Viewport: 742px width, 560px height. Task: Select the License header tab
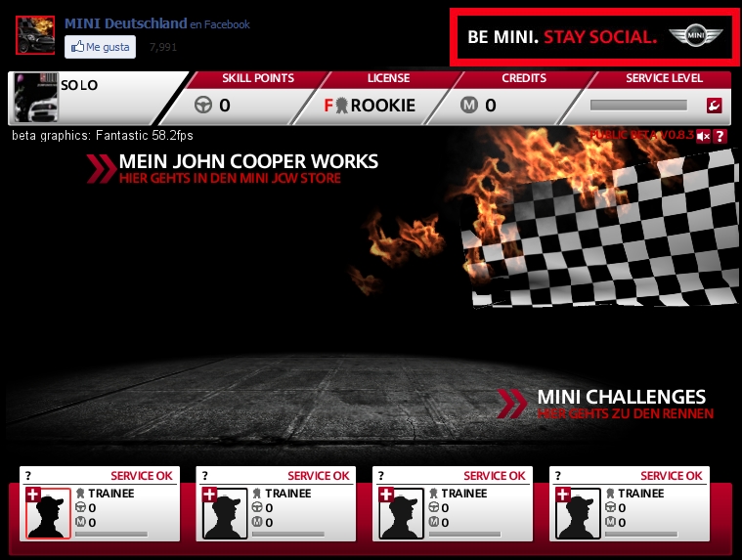click(x=388, y=78)
